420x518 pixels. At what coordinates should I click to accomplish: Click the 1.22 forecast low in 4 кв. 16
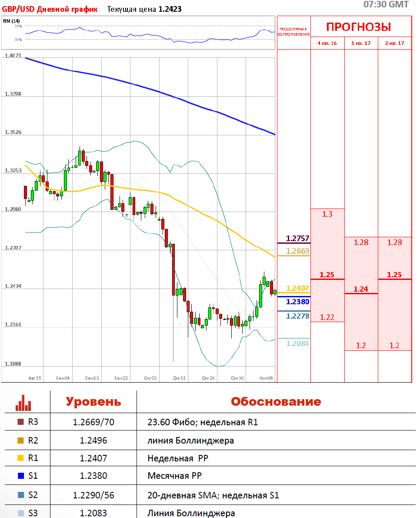[327, 317]
